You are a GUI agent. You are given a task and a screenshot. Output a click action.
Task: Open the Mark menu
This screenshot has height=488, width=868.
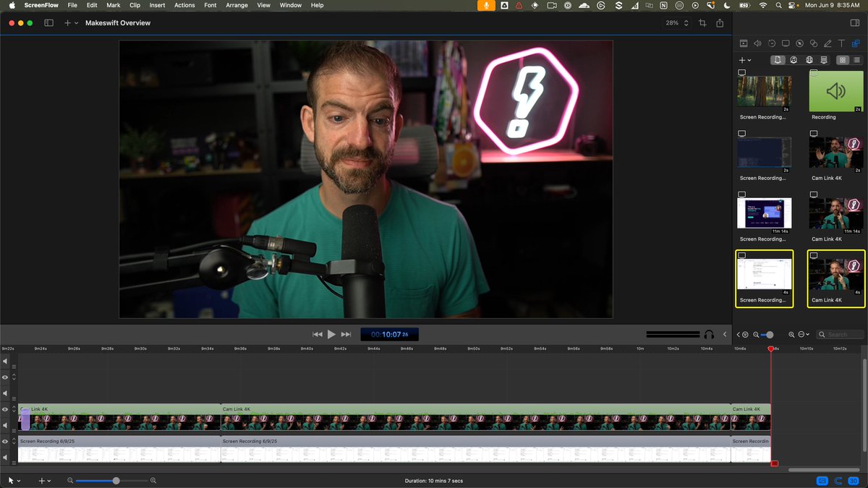pyautogui.click(x=114, y=5)
